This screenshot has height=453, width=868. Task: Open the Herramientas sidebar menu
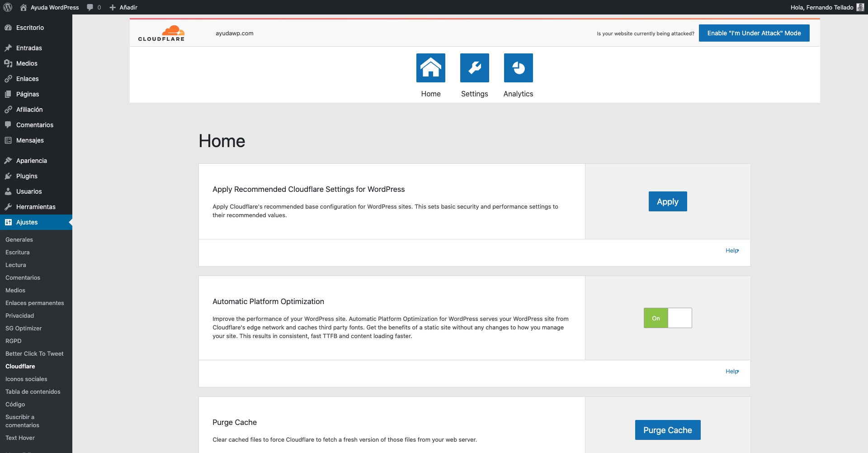coord(36,207)
